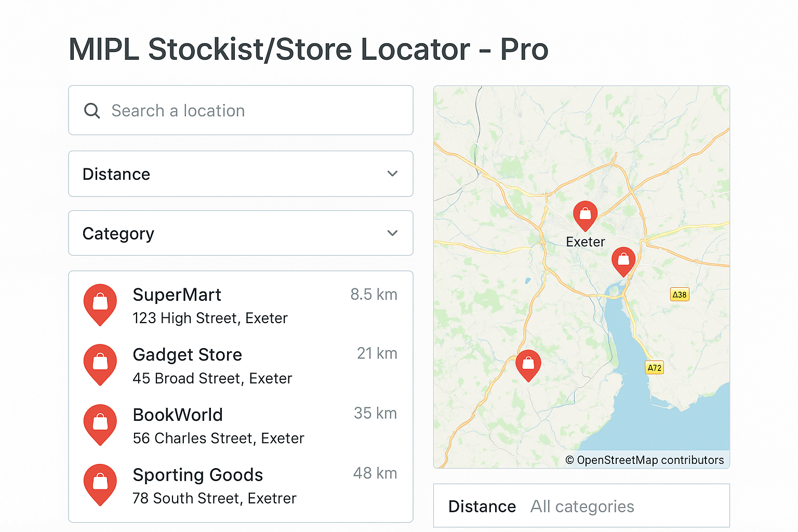Open the Gadget Store listing
This screenshot has width=798, height=532.
[x=188, y=355]
